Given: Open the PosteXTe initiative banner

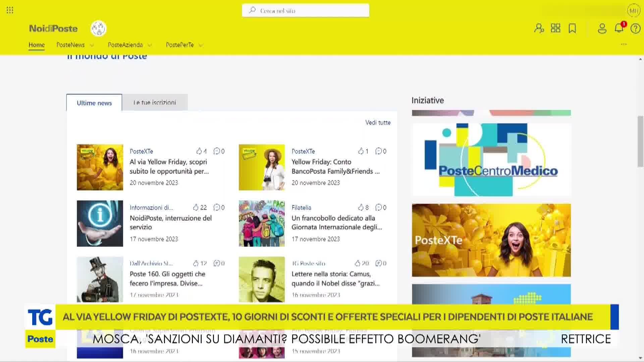Looking at the screenshot, I should (491, 240).
